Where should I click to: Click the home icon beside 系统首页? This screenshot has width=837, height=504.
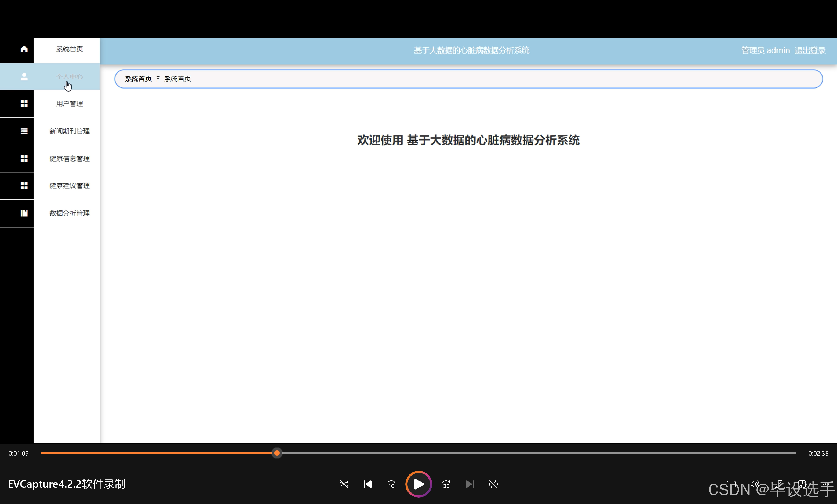pyautogui.click(x=24, y=49)
